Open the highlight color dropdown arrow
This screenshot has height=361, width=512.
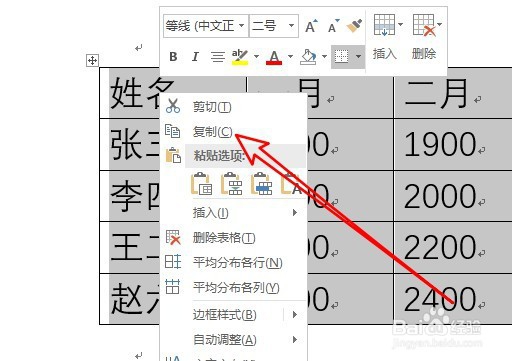point(256,56)
